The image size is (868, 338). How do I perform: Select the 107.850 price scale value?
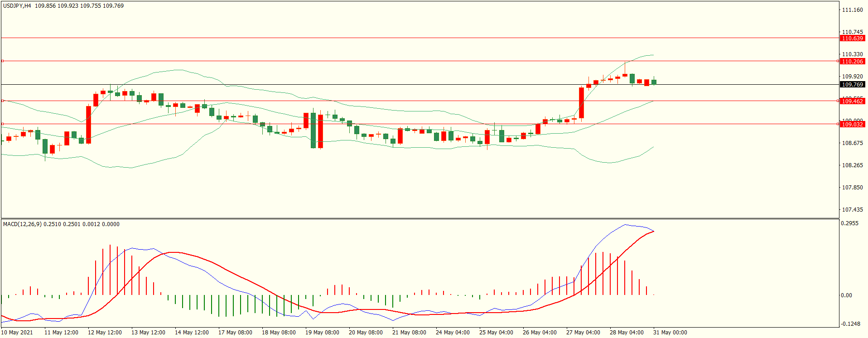(852, 188)
